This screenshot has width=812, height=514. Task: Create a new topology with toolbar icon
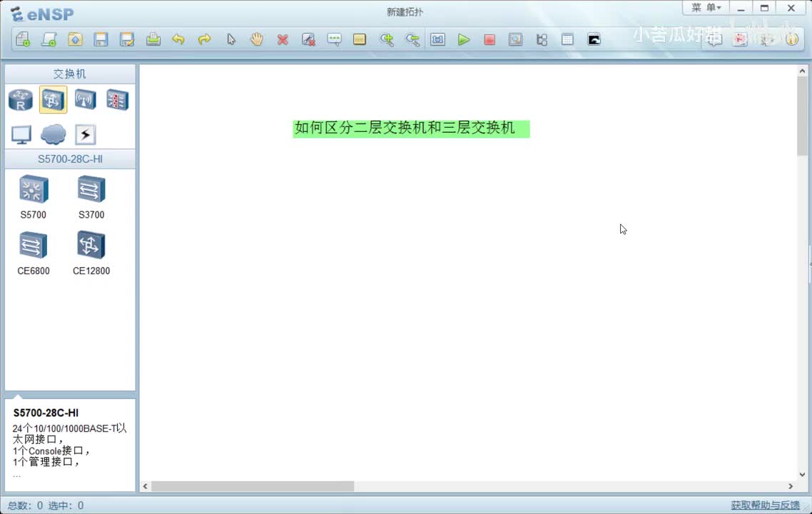point(23,39)
